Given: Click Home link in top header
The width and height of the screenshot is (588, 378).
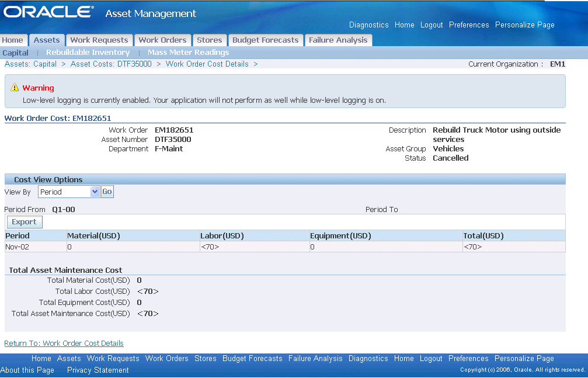Looking at the screenshot, I should click(404, 25).
